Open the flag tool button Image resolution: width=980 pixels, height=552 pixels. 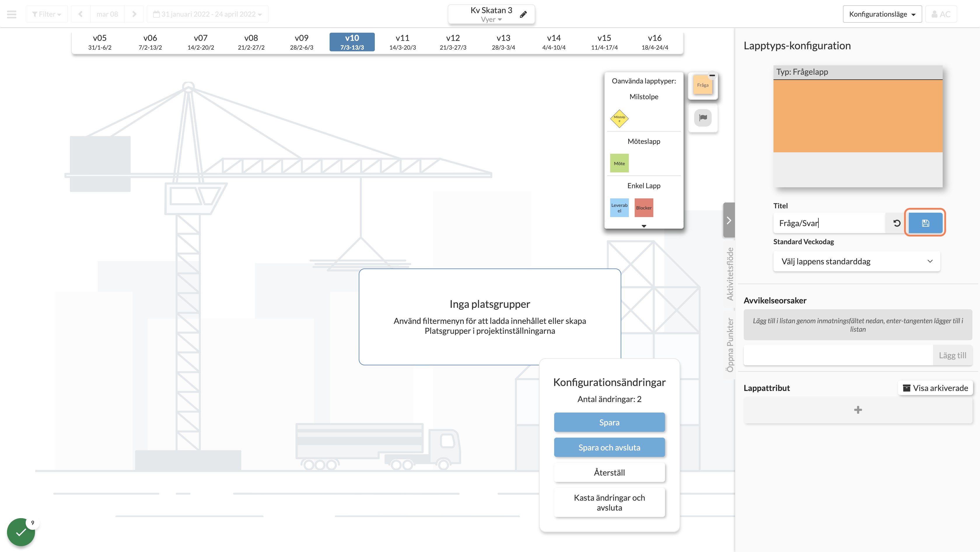703,118
